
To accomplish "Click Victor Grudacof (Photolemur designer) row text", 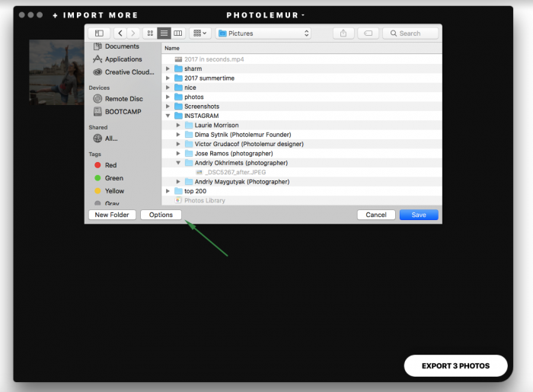I will click(x=249, y=144).
